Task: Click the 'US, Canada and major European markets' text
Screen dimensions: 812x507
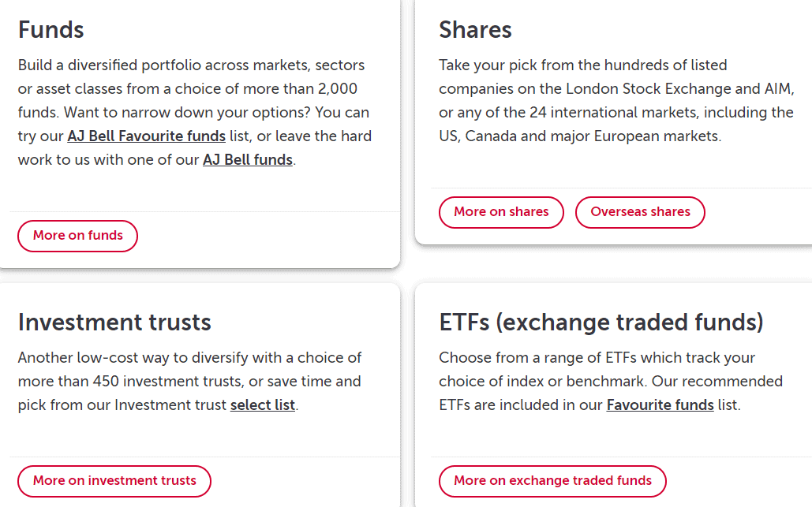Action: 579,136
